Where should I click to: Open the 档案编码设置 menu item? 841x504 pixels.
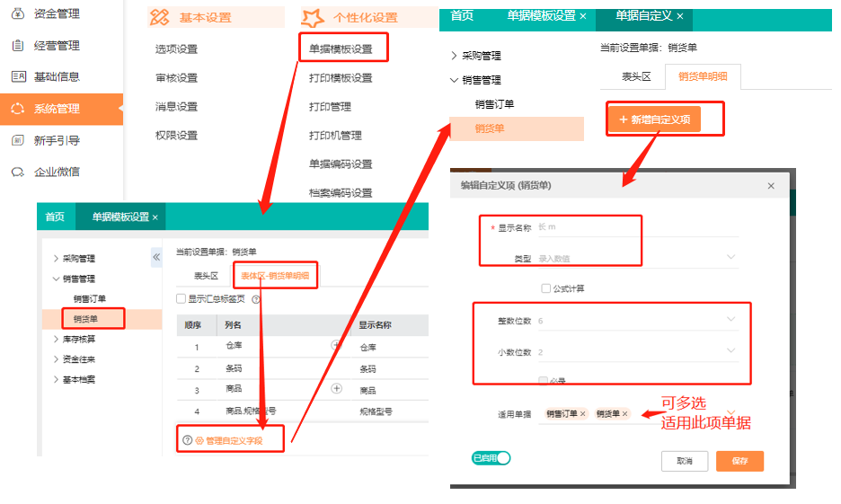pos(341,192)
